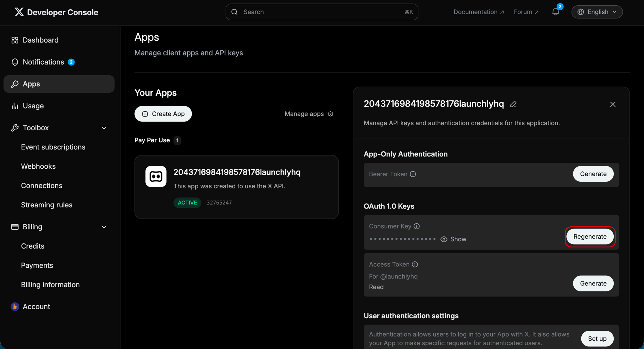Open the notification bell icon
This screenshot has width=644, height=349.
(x=555, y=12)
